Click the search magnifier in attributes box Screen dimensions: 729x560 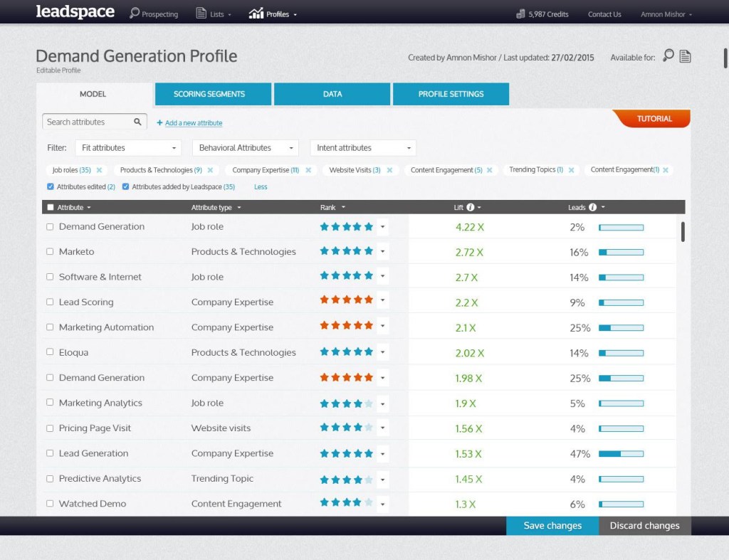click(x=137, y=122)
